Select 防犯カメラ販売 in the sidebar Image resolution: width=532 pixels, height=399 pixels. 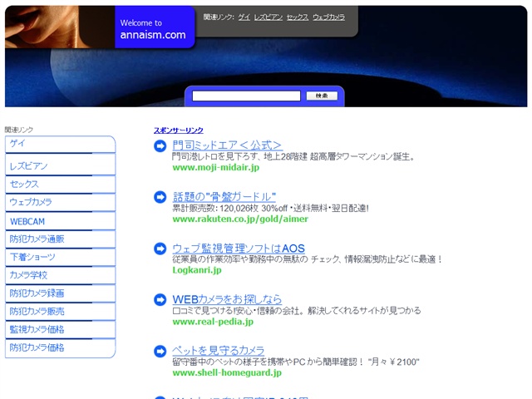coord(61,312)
